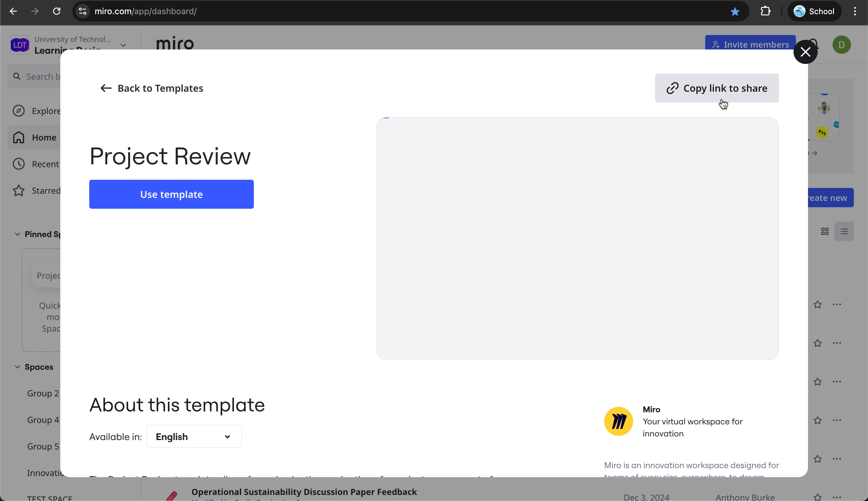The width and height of the screenshot is (868, 501).
Task: Open the green D user avatar
Action: pos(841,45)
